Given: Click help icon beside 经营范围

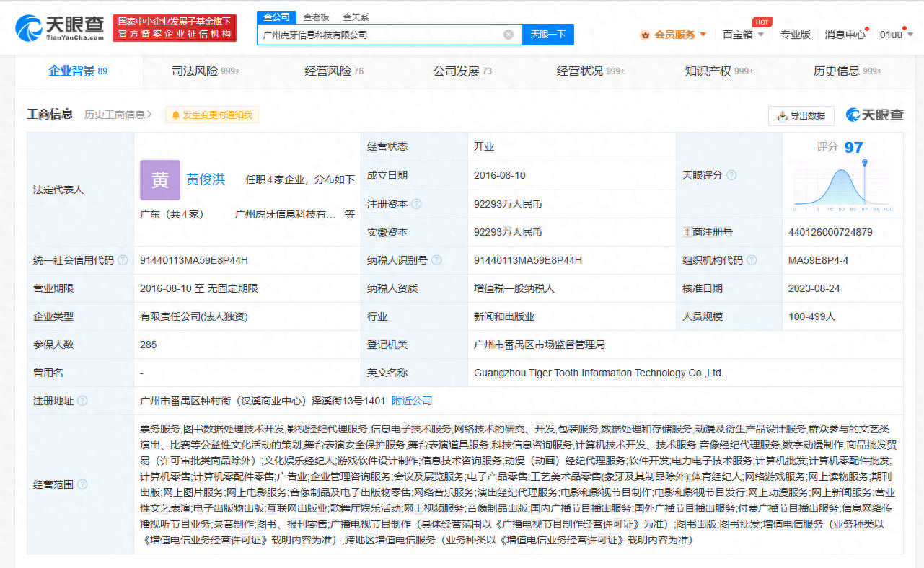Looking at the screenshot, I should (x=82, y=484).
